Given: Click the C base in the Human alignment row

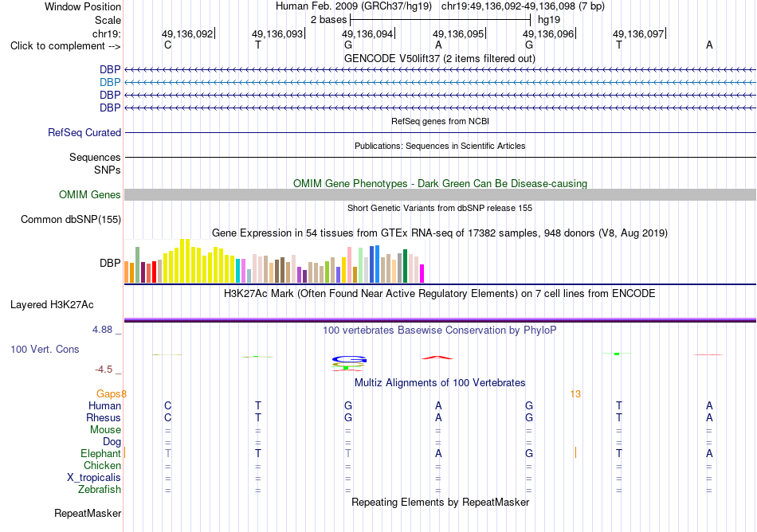Looking at the screenshot, I should (167, 405).
